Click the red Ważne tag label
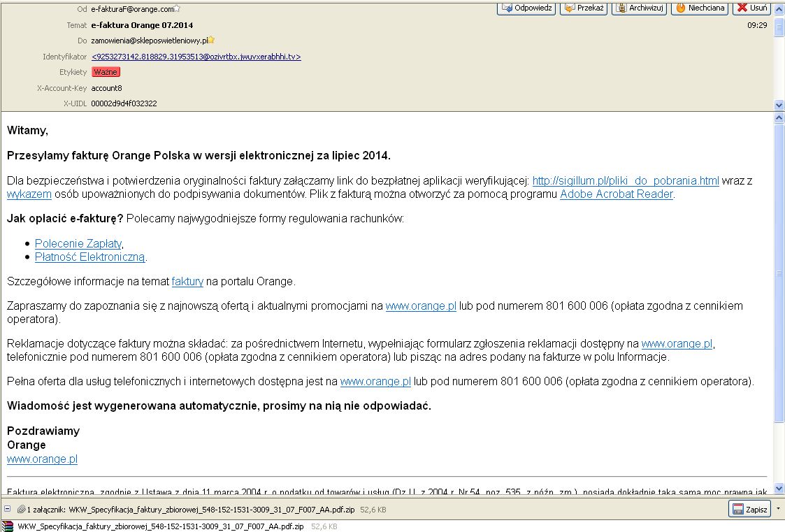 [x=106, y=72]
